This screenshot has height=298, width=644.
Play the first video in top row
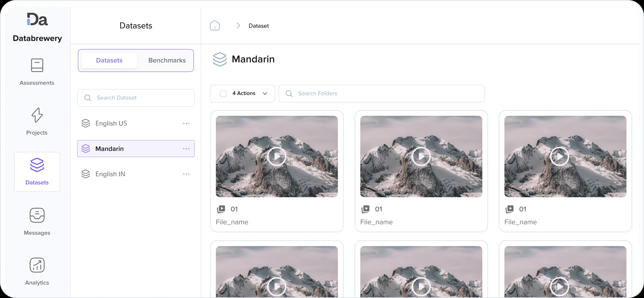(277, 156)
